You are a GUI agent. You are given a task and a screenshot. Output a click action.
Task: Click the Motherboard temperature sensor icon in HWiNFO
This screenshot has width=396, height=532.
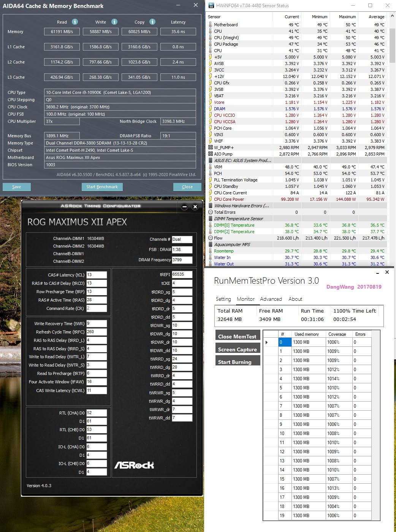[211, 25]
